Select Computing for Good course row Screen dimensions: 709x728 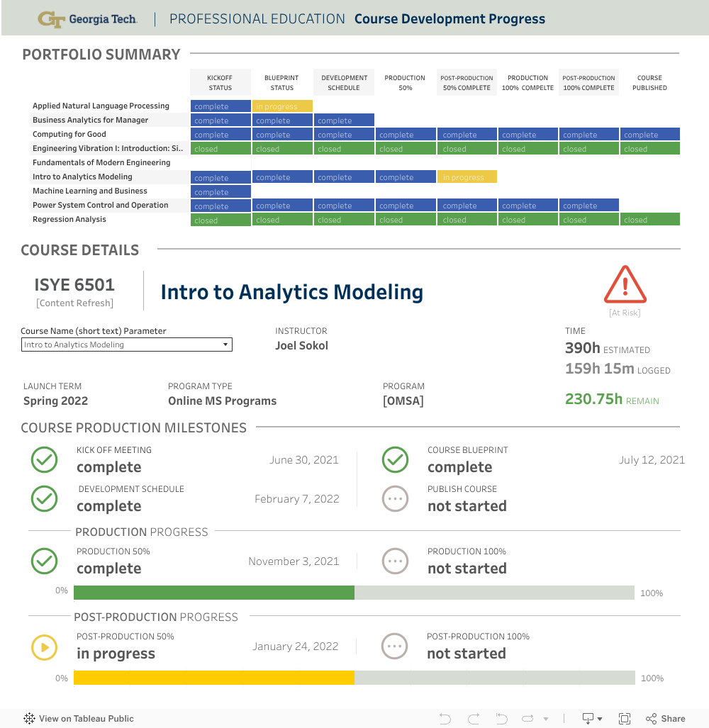click(69, 135)
